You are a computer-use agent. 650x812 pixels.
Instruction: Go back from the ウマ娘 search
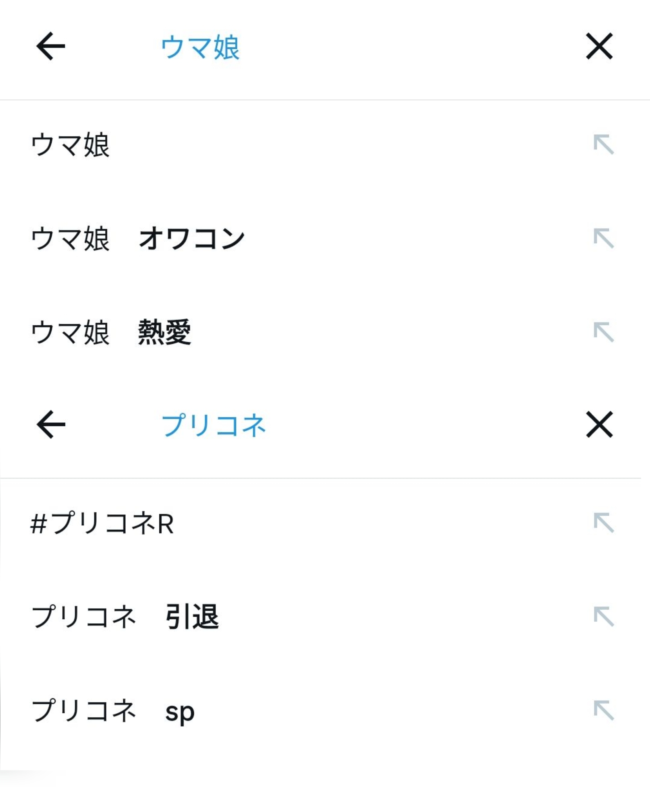pyautogui.click(x=51, y=46)
